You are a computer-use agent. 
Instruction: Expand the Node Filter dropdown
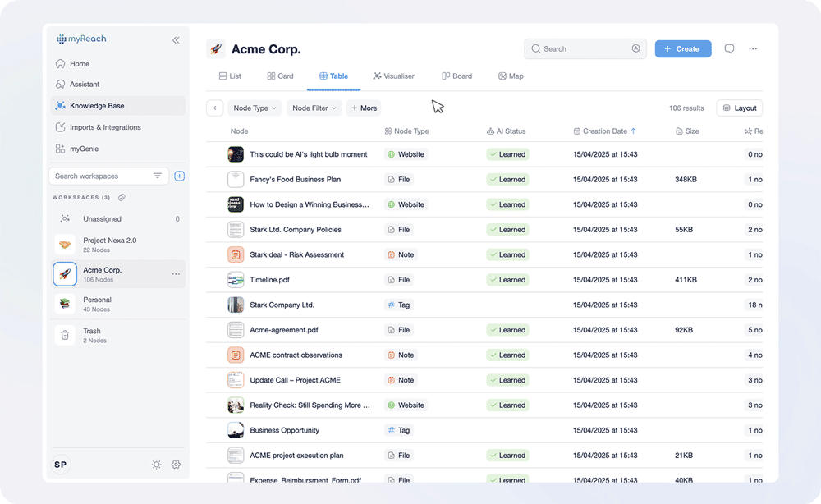point(314,108)
